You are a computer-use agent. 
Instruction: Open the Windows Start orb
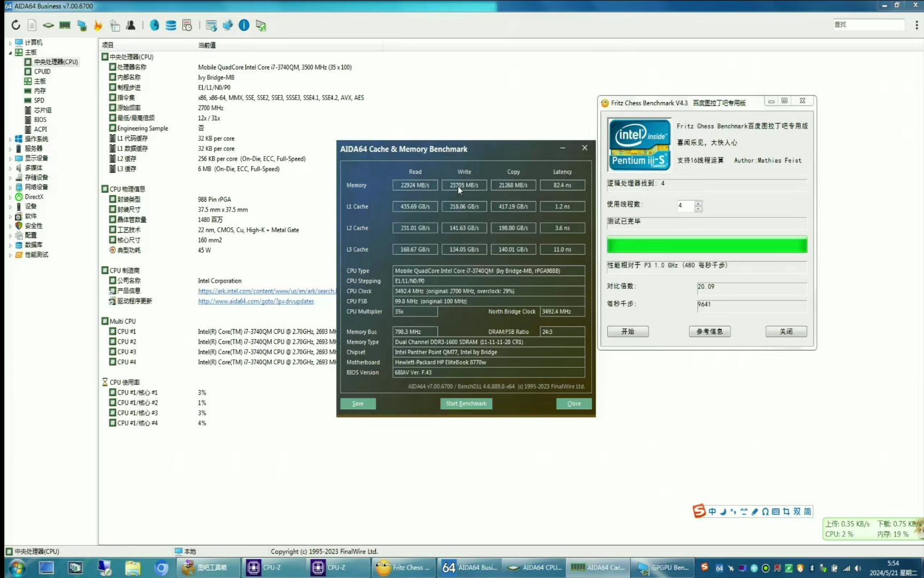tap(17, 568)
